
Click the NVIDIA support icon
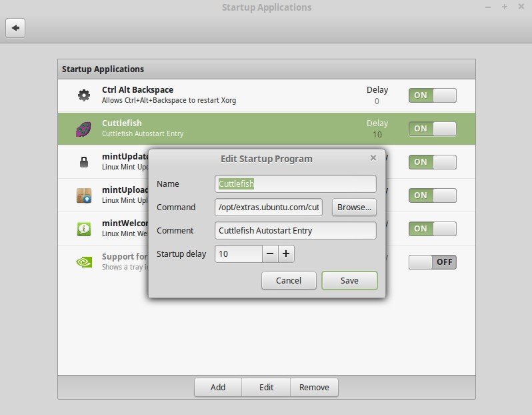point(83,262)
